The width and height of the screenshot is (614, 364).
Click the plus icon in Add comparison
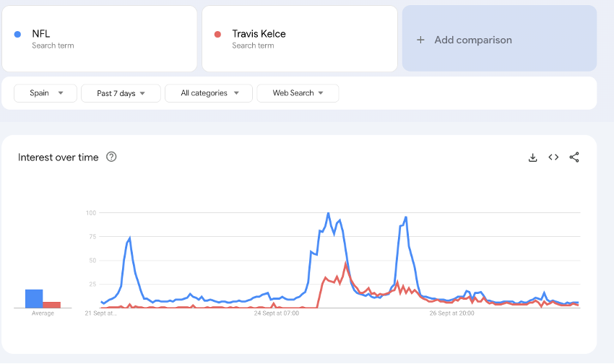coord(420,40)
